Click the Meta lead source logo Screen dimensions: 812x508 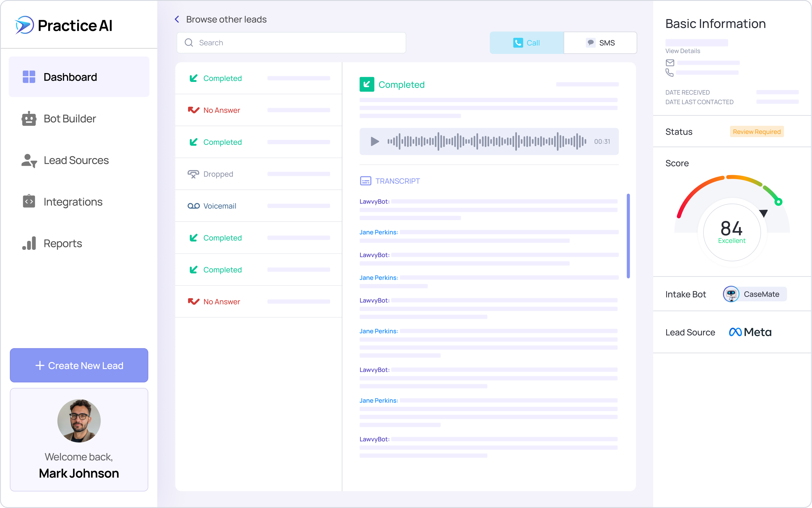(749, 332)
